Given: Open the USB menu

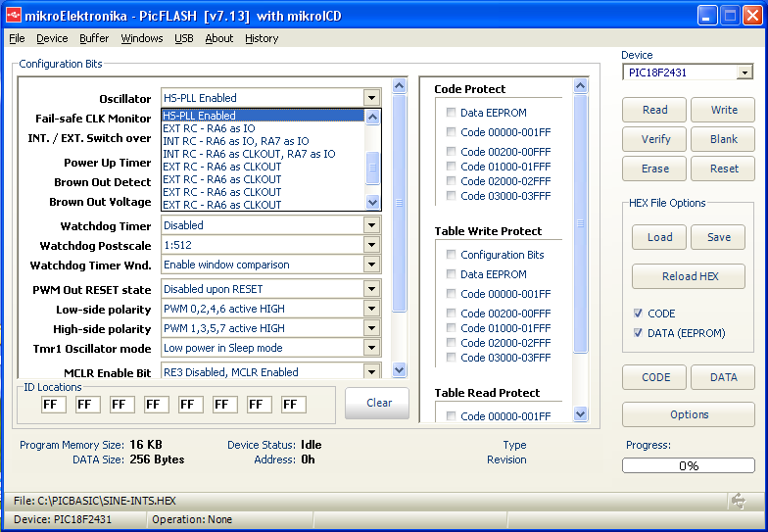Looking at the screenshot, I should (x=184, y=38).
